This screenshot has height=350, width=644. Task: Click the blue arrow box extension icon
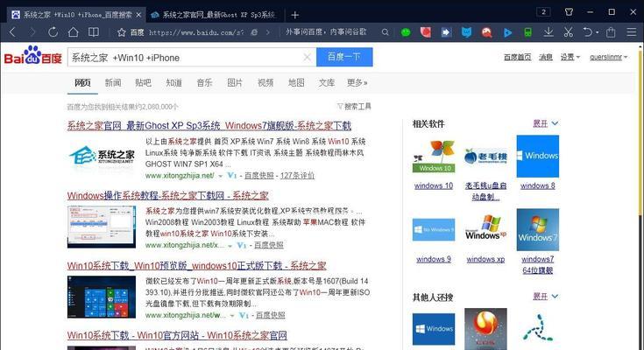point(446,32)
